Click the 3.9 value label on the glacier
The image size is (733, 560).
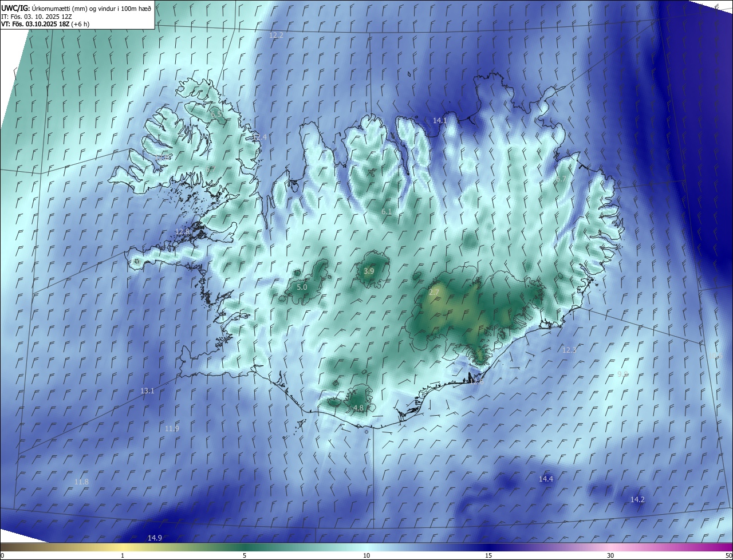[369, 271]
